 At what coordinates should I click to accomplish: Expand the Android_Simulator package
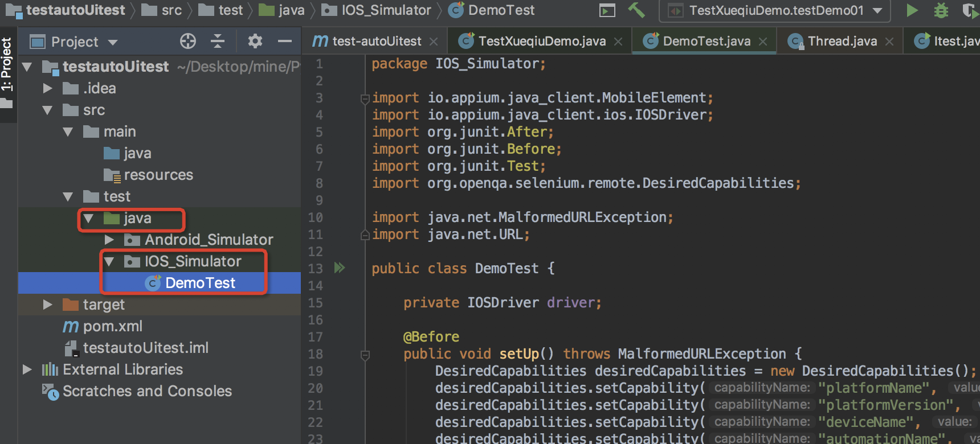[109, 240]
